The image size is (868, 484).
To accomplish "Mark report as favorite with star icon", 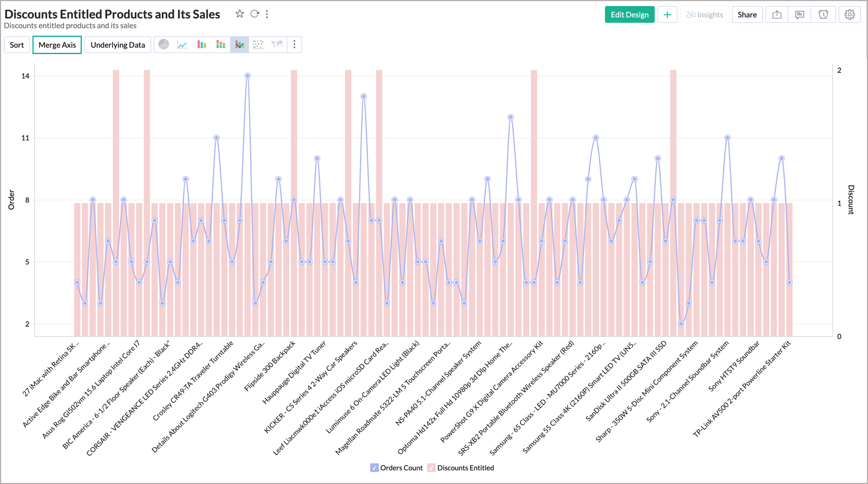I will tap(240, 14).
